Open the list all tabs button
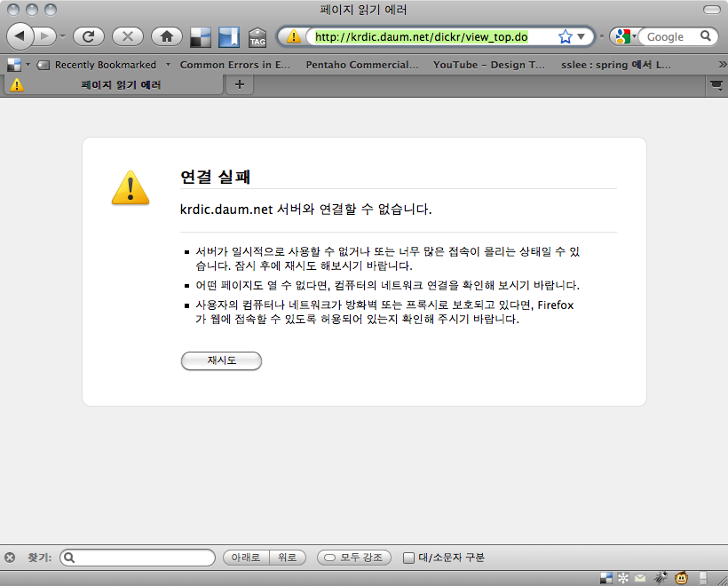The height and width of the screenshot is (586, 728). click(716, 85)
